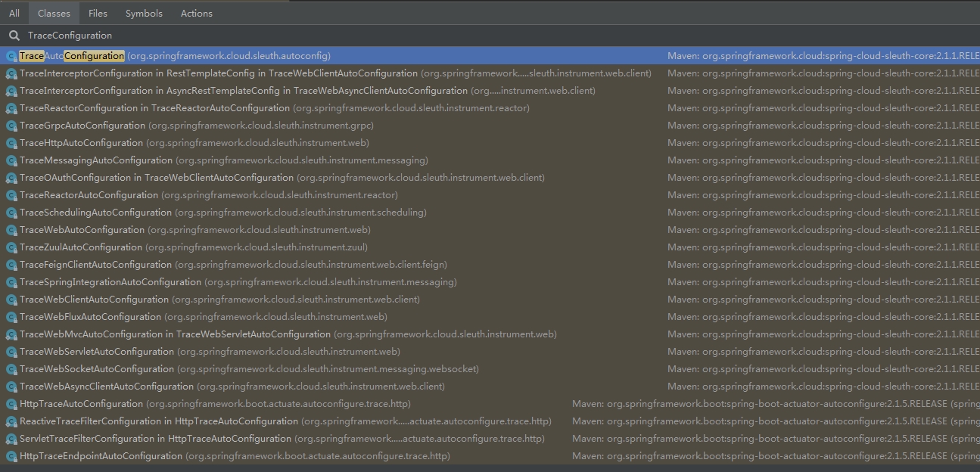
Task: Switch to the Actions tab
Action: point(197,13)
